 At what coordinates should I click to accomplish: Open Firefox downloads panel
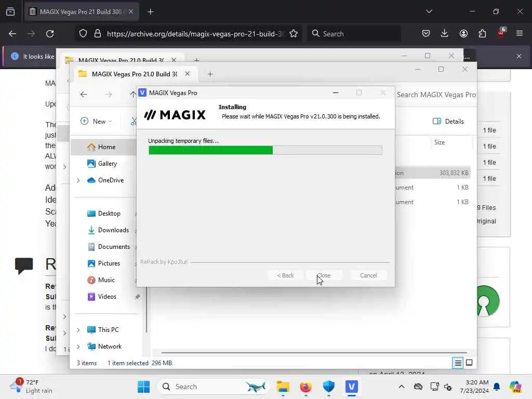pyautogui.click(x=445, y=34)
